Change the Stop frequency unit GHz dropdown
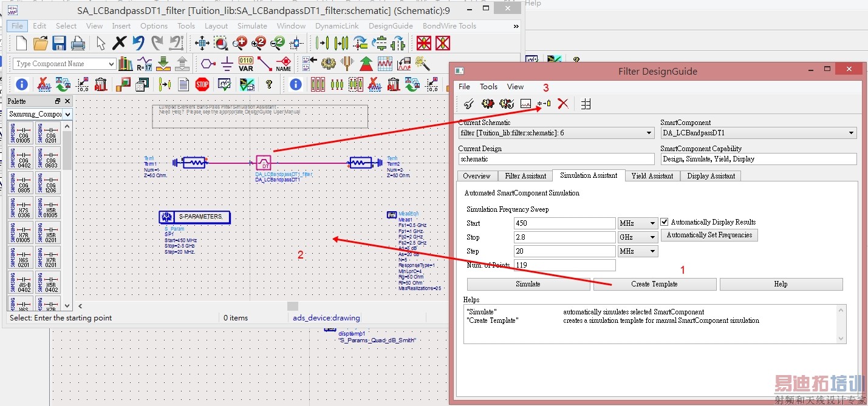The width and height of the screenshot is (868, 406). tap(637, 237)
